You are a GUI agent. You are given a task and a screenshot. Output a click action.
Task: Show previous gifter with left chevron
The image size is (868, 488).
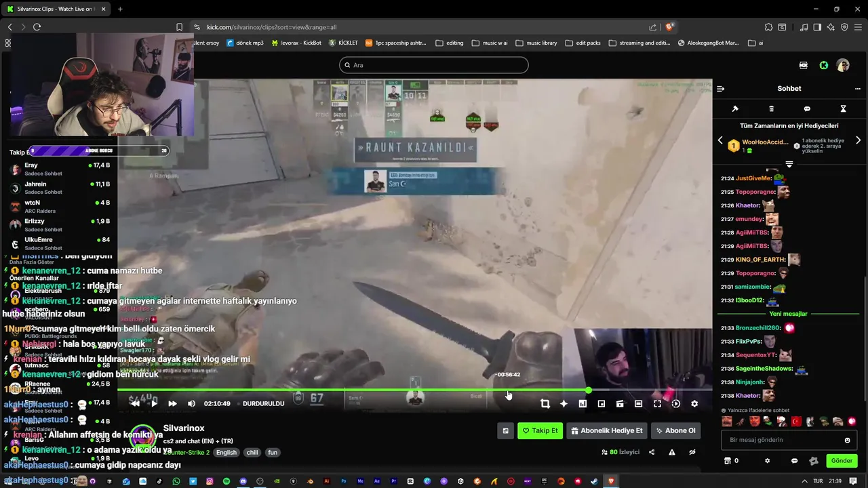[x=720, y=140]
